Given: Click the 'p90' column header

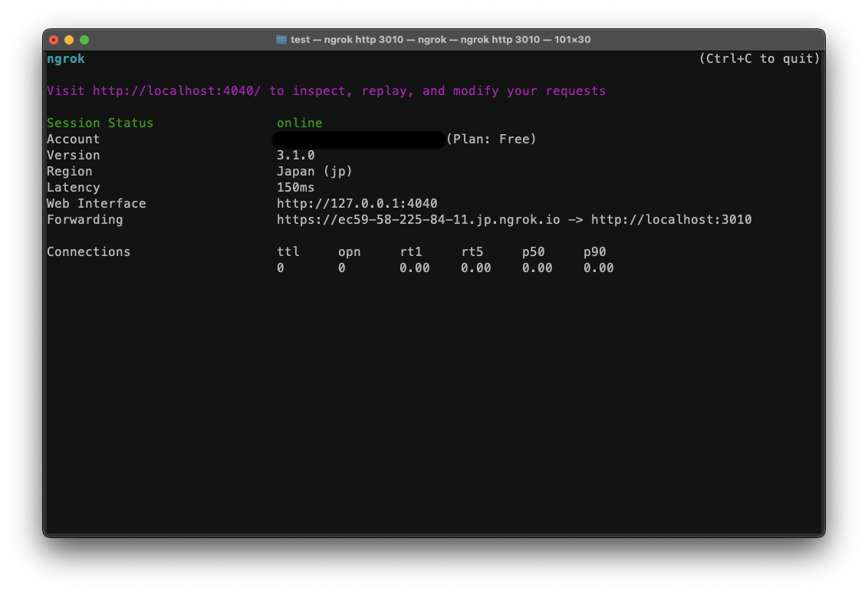Looking at the screenshot, I should pyautogui.click(x=595, y=251).
